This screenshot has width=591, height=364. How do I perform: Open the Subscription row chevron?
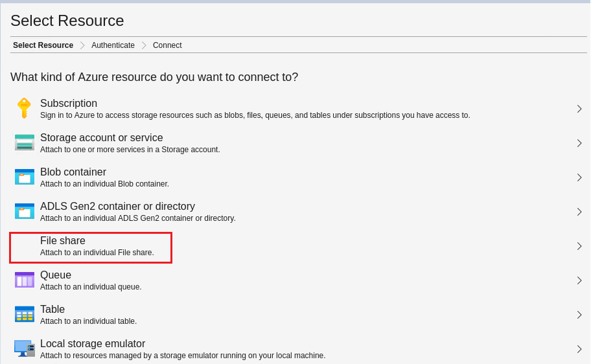click(579, 109)
